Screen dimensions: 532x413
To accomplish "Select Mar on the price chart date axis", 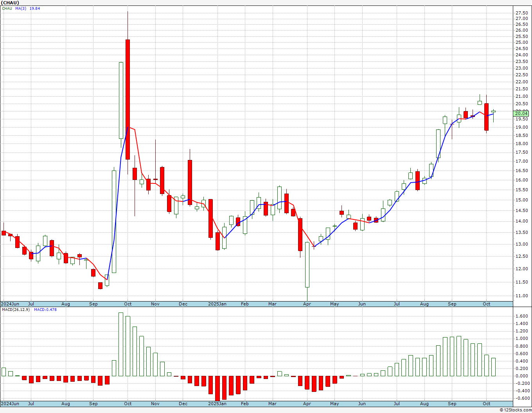I will coord(273,304).
